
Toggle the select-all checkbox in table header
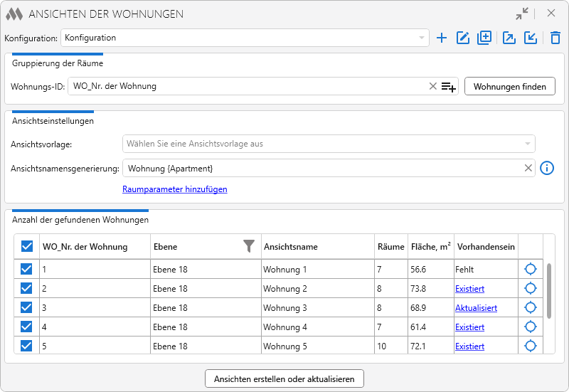[x=27, y=246]
